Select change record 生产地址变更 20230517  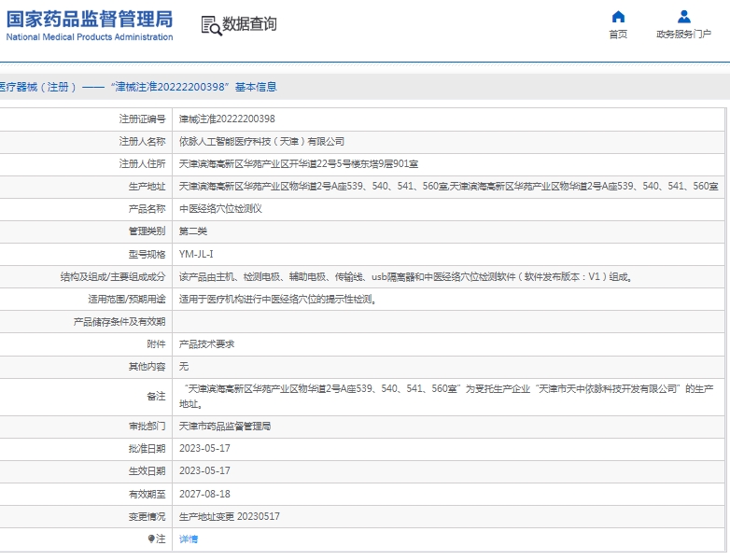click(230, 517)
